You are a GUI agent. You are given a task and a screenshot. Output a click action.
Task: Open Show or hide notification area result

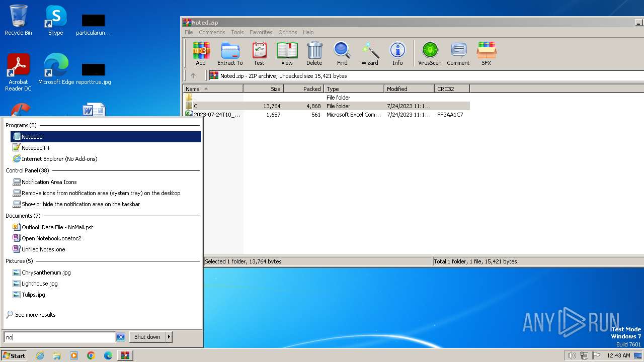106,204
